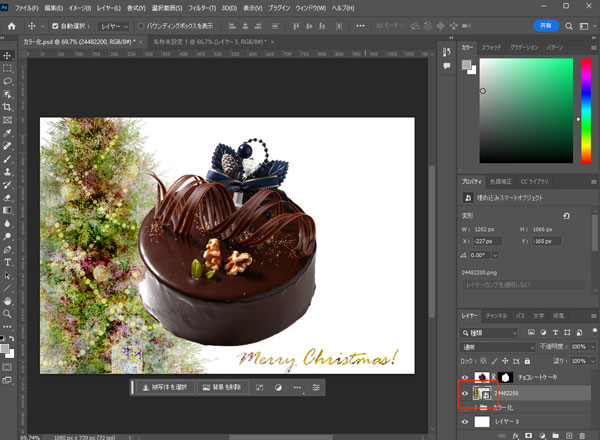This screenshot has height=440, width=600.
Task: Click the blue 共有 share button
Action: point(545,24)
